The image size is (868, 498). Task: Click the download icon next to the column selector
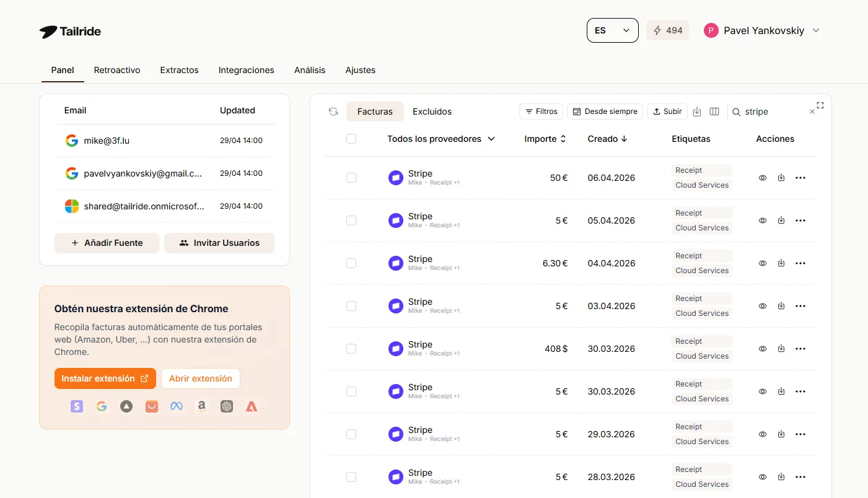696,111
